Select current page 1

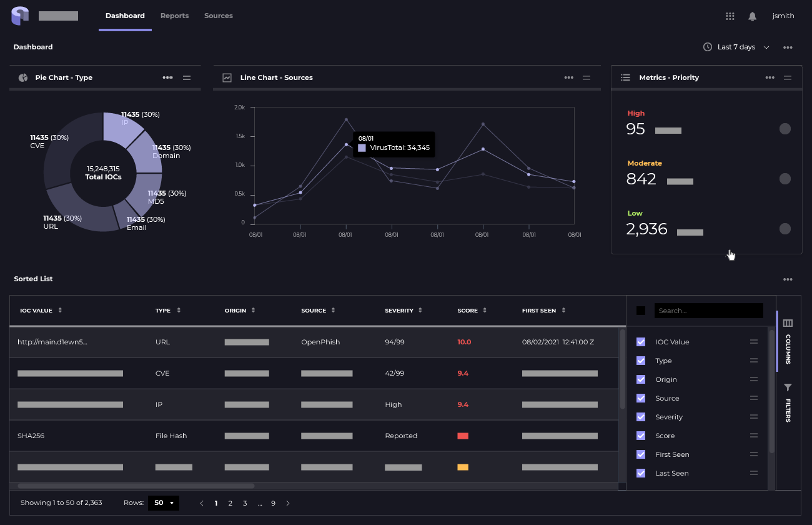click(216, 503)
